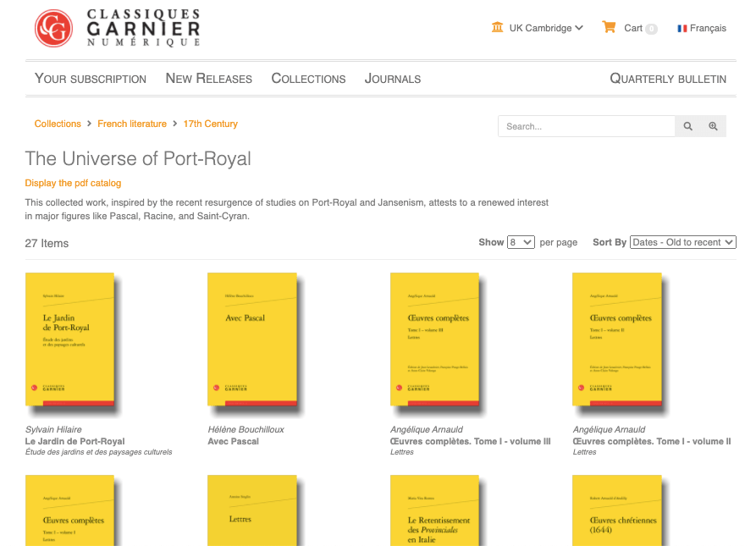Open the Quarterly Bulletin link

point(668,78)
